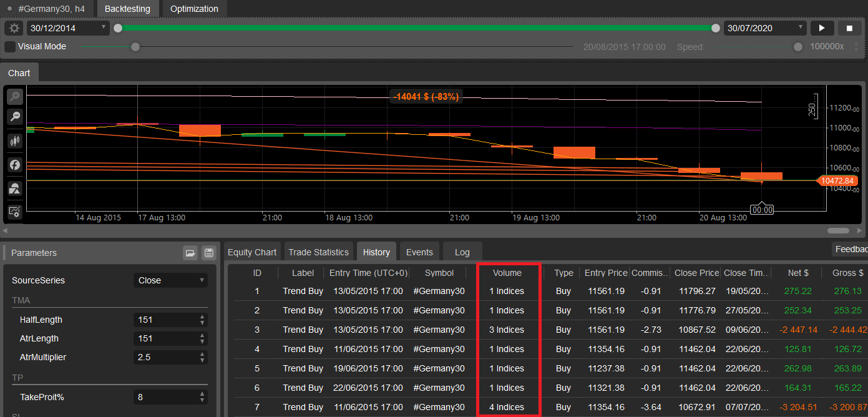The image size is (868, 417).
Task: Click the TakeProit% stepper arrows
Action: coord(202,397)
